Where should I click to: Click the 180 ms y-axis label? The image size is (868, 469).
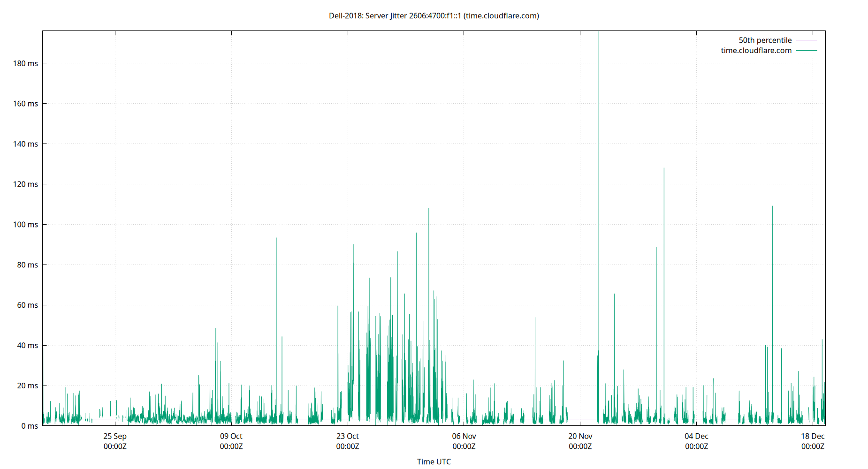click(26, 63)
